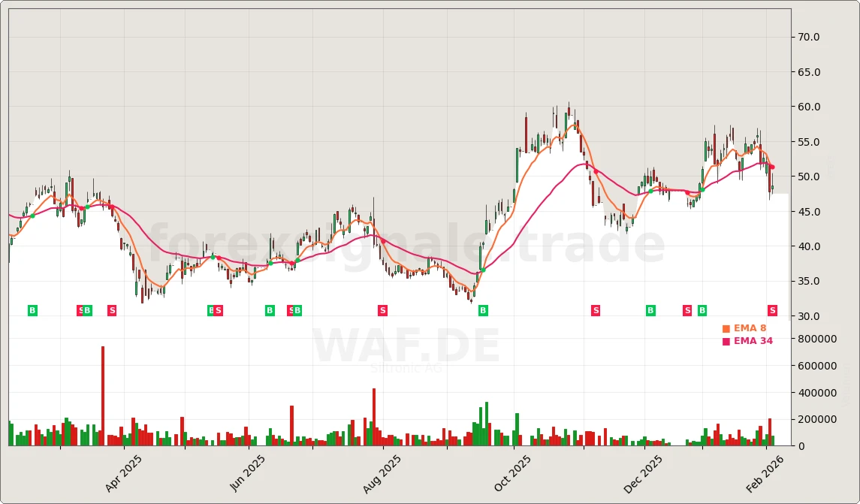The height and width of the screenshot is (504, 860).
Task: Click the SB marker pair before Jun 2025
Action: tap(292, 309)
